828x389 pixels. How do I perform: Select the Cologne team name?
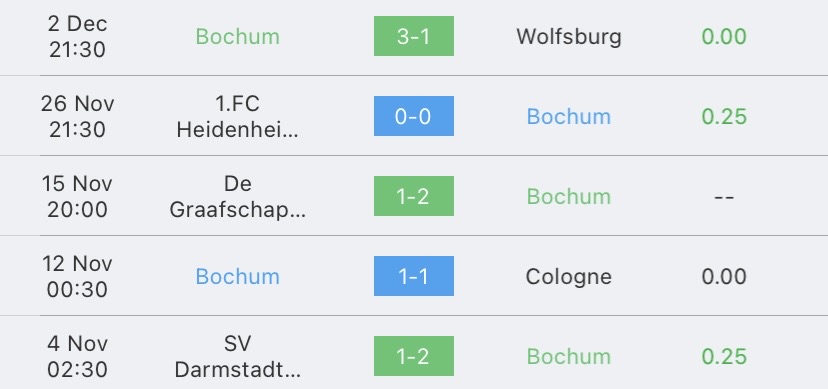pos(569,277)
